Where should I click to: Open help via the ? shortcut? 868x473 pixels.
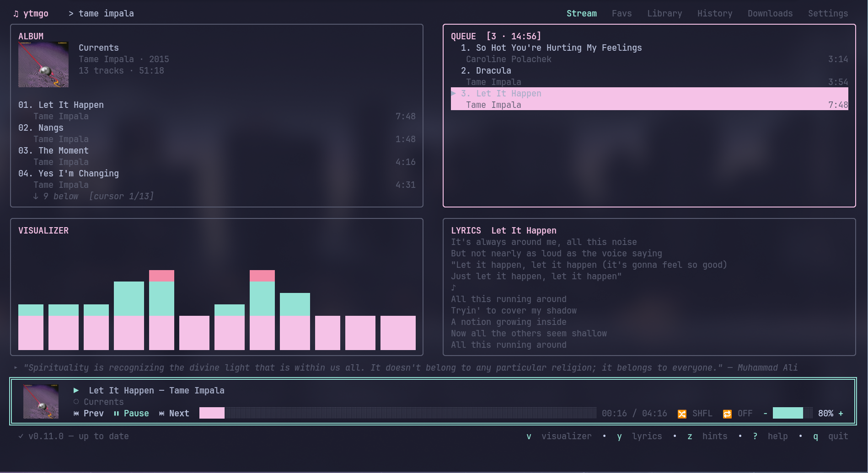click(755, 436)
